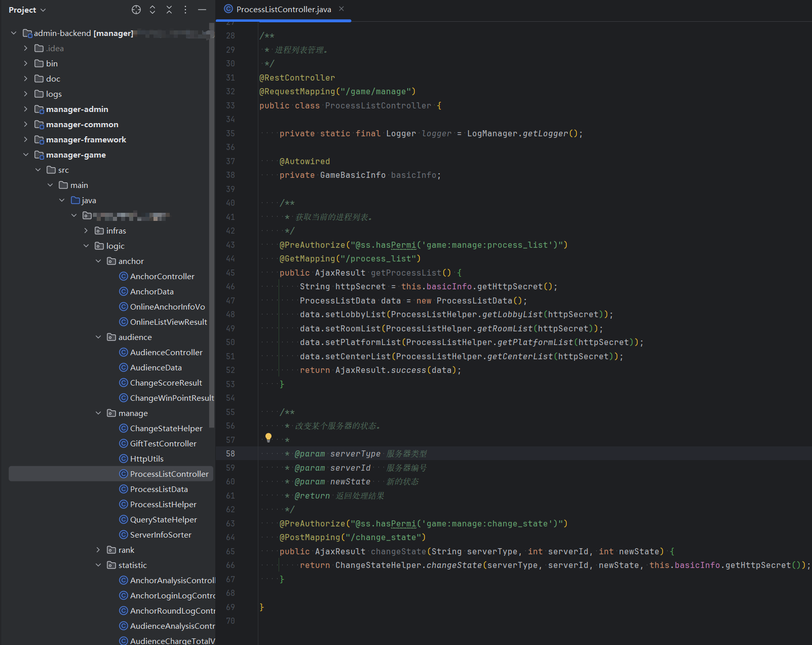Screen dimensions: 812x645
Task: Click the statistic package label
Action: point(133,565)
